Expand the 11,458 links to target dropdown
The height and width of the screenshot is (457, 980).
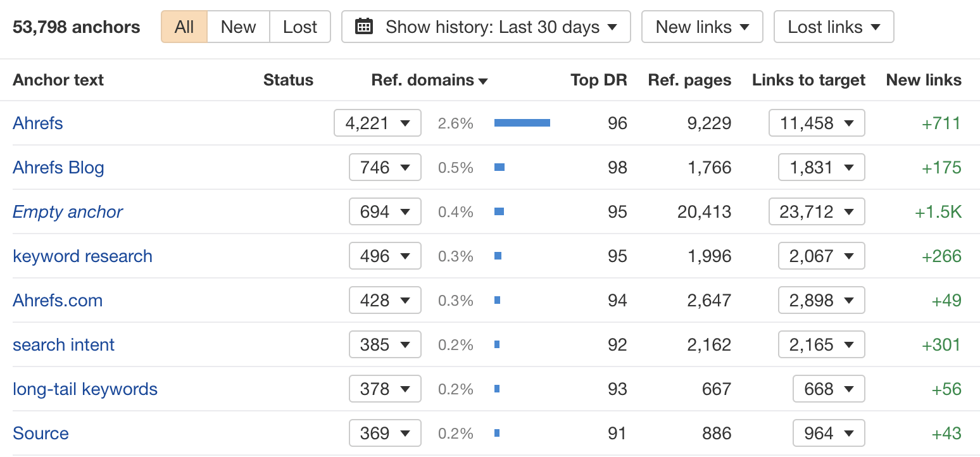[817, 123]
